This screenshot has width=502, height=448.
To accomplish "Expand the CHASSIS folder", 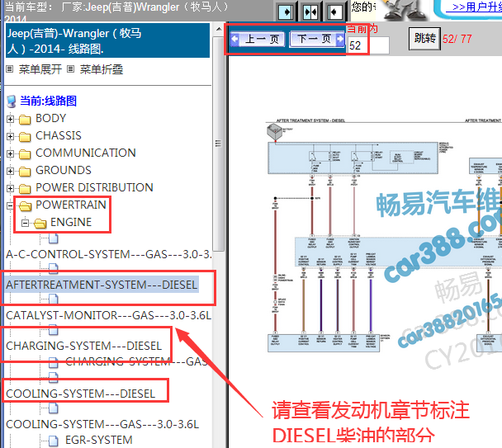I will [x=10, y=136].
